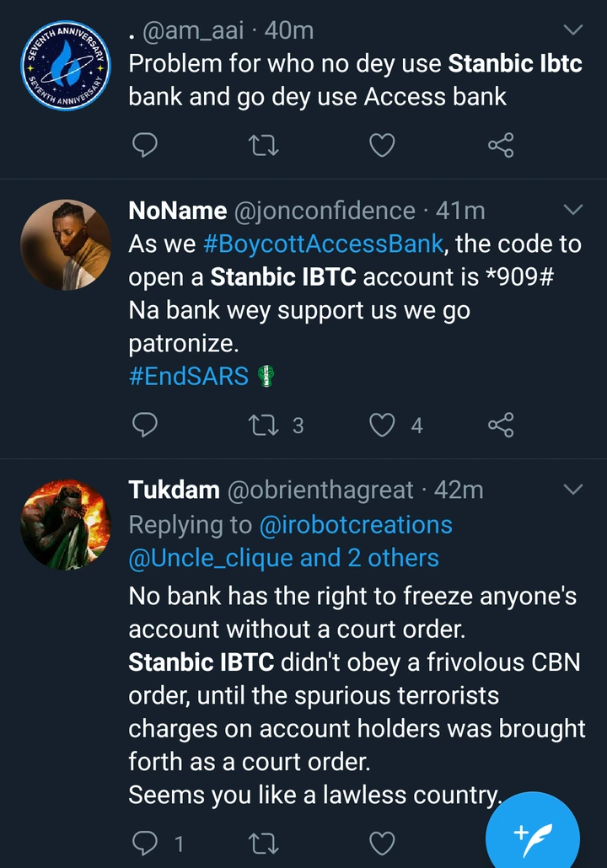Open the options chevron on Tukdam's tweet
607x868 pixels.
tap(572, 489)
